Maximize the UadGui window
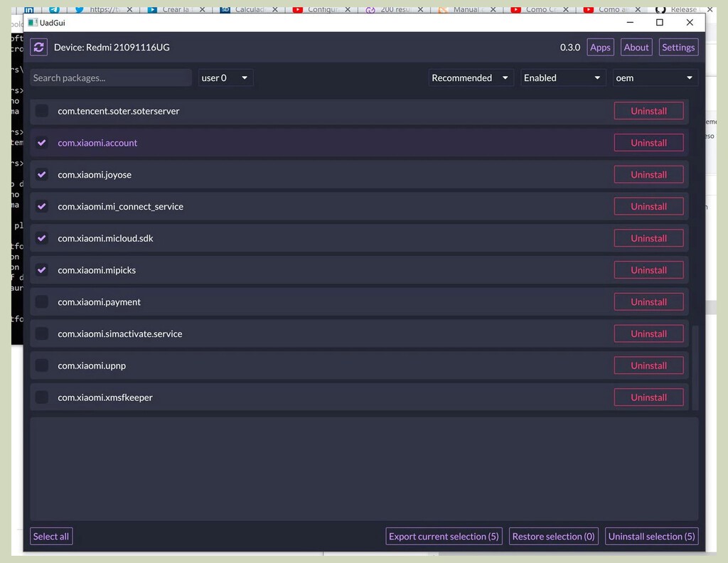Viewport: 728px width, 563px height. (659, 23)
